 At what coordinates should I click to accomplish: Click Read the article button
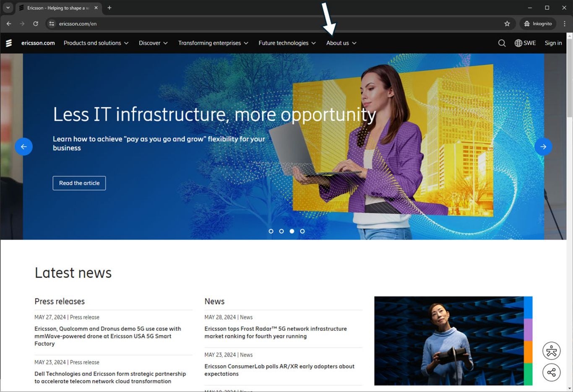[79, 183]
